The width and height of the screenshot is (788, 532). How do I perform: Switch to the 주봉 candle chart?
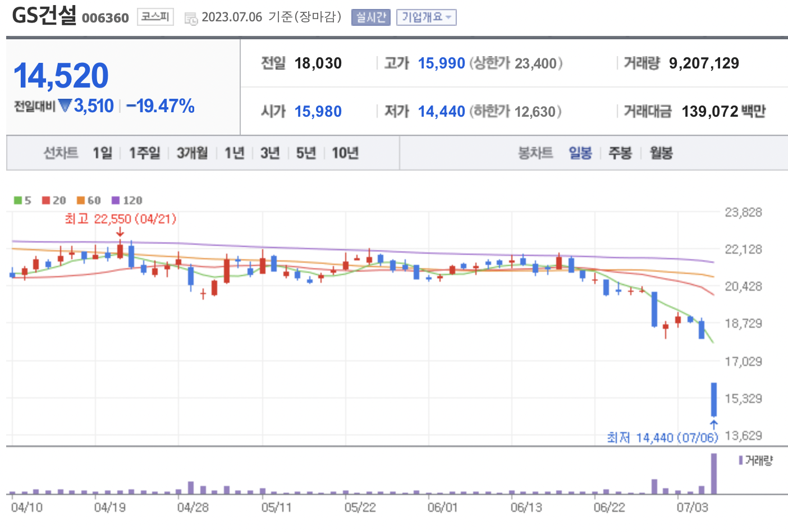[621, 153]
